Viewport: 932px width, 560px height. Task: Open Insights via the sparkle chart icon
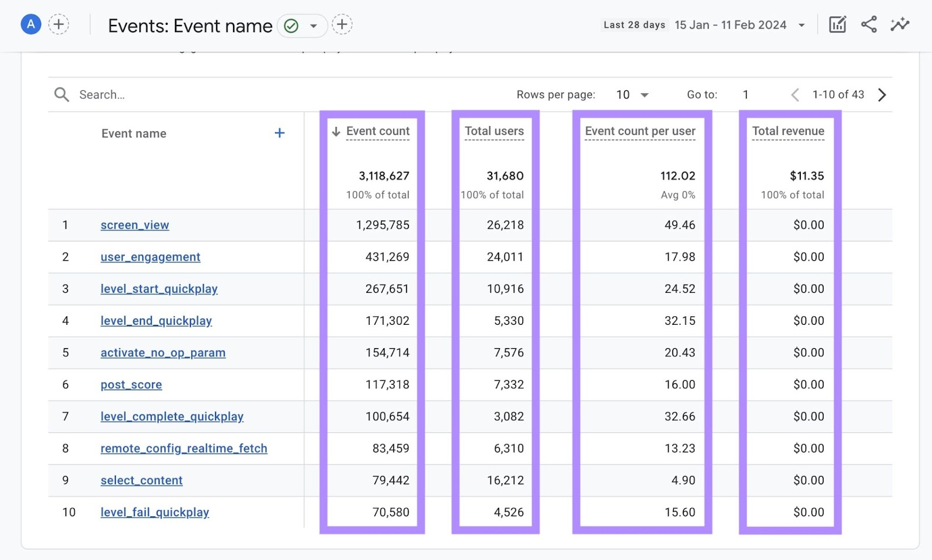[901, 24]
